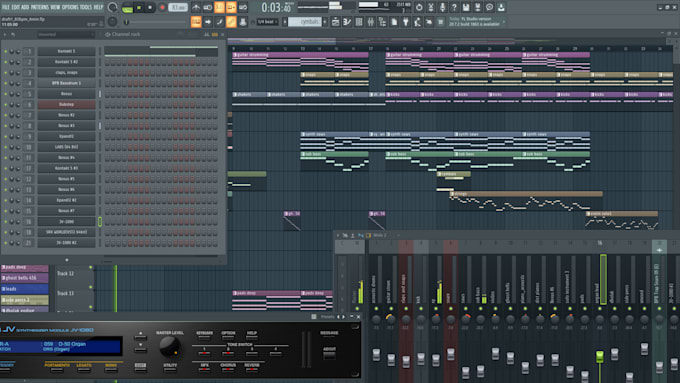680x383 pixels.
Task: Open content library download icon
Action: click(x=501, y=7)
